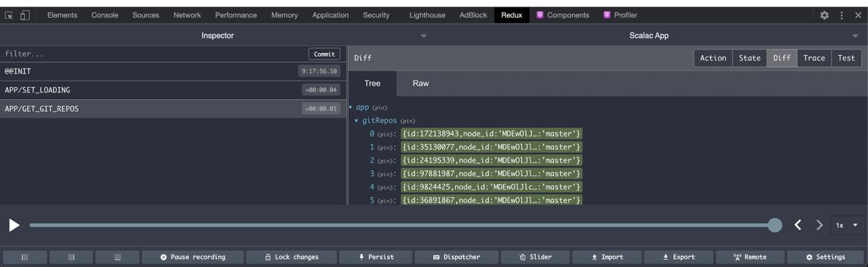Viewport: 868px width, 267px height.
Task: Switch to Trace view
Action: click(x=814, y=58)
